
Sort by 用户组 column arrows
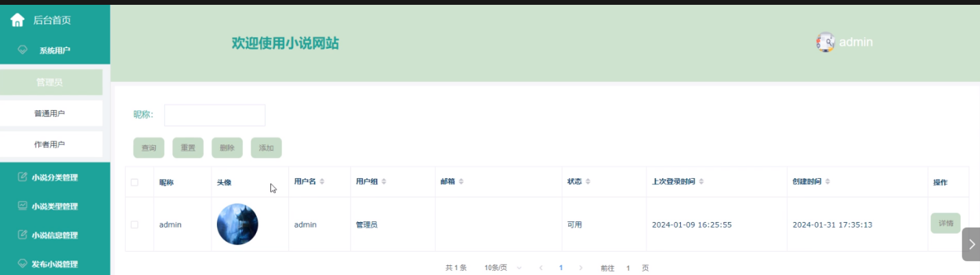tap(384, 181)
